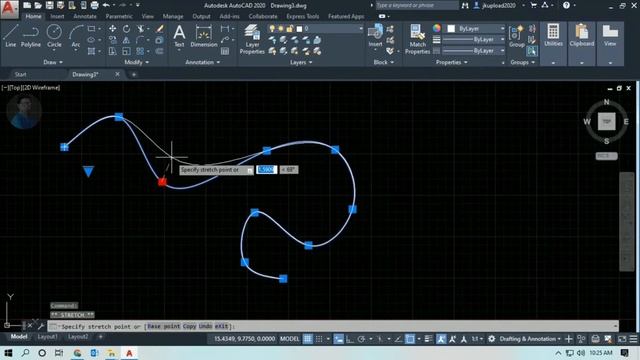Click the Open folder icon in quick access toolbar
The height and width of the screenshot is (360, 640).
(38, 5)
